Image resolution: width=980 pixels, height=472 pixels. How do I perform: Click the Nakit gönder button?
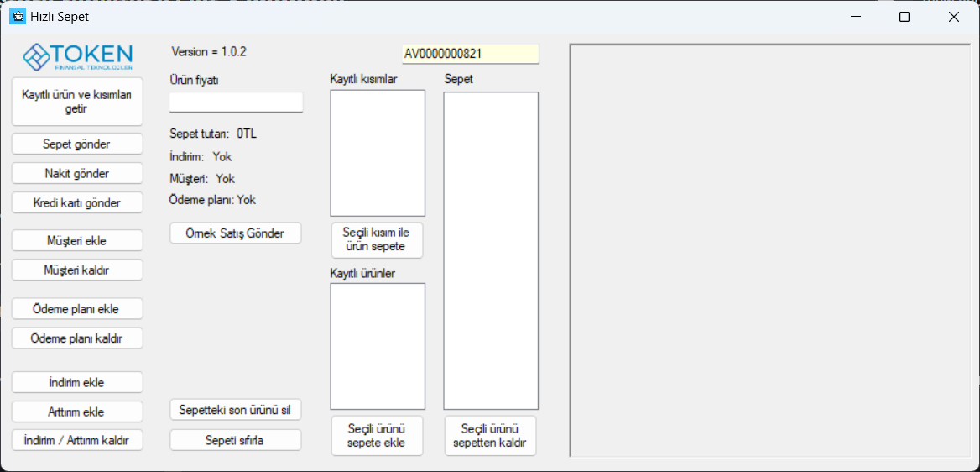pos(77,174)
